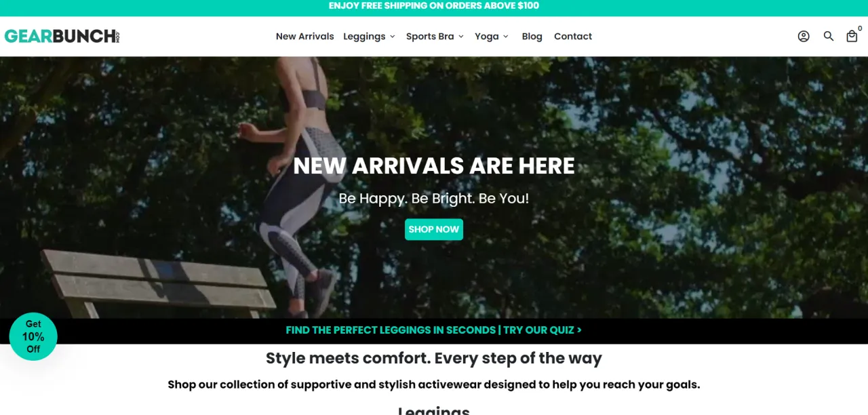Click the GearBunch logo
868x415 pixels.
click(62, 36)
